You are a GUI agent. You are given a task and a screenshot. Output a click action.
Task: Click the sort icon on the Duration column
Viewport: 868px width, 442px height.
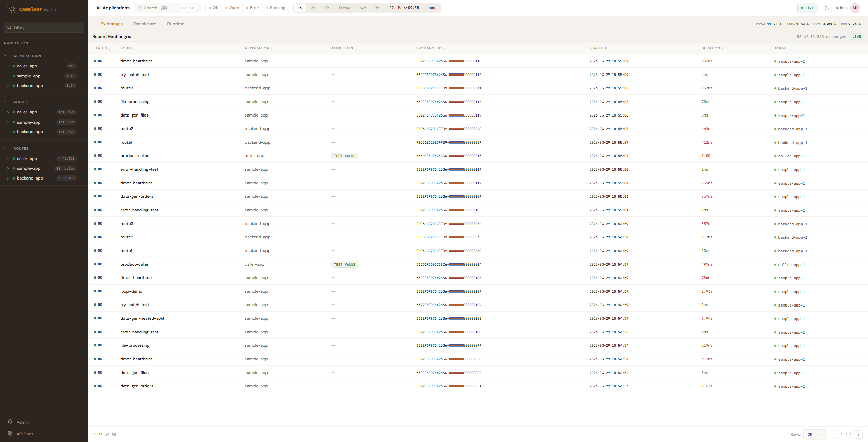pos(723,49)
